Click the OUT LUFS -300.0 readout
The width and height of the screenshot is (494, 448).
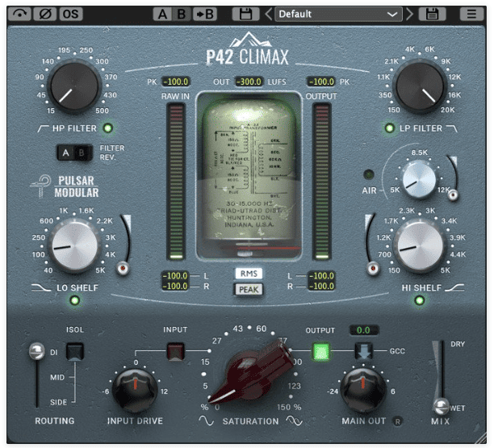tap(249, 82)
